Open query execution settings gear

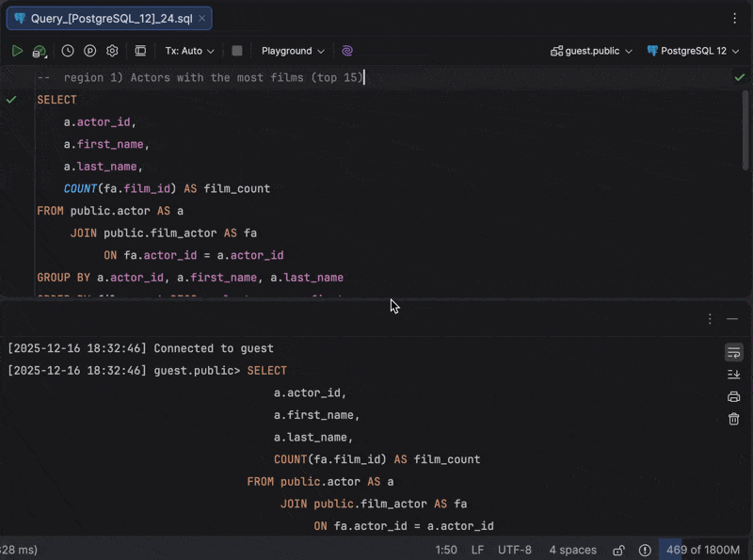coord(113,51)
